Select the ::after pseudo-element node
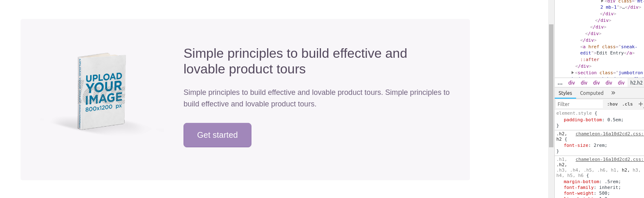 [x=590, y=59]
